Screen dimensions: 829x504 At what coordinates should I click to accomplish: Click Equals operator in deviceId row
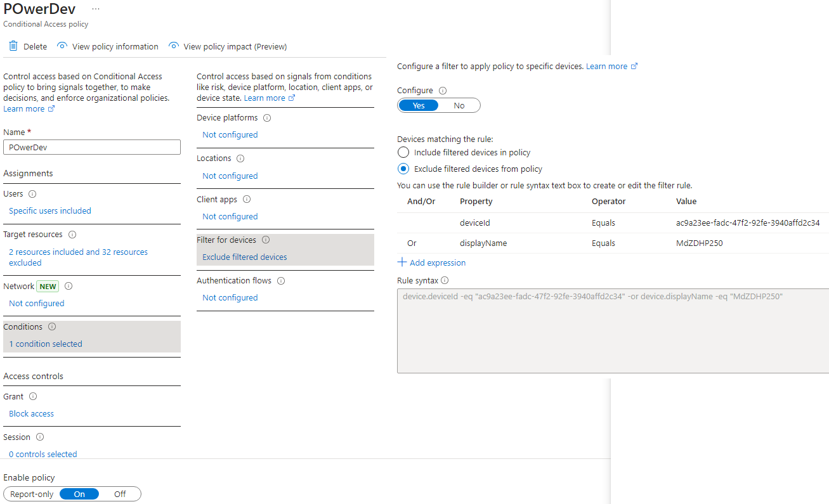(x=603, y=223)
